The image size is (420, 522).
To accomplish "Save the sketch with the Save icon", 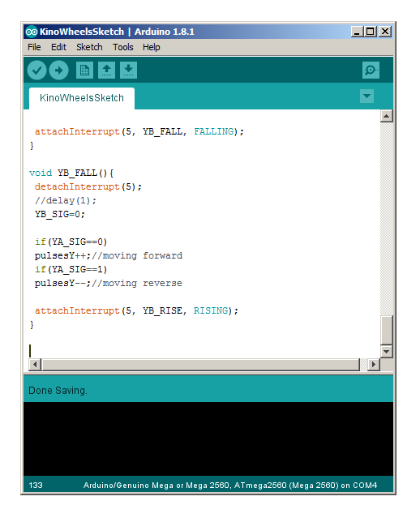I will [x=129, y=71].
